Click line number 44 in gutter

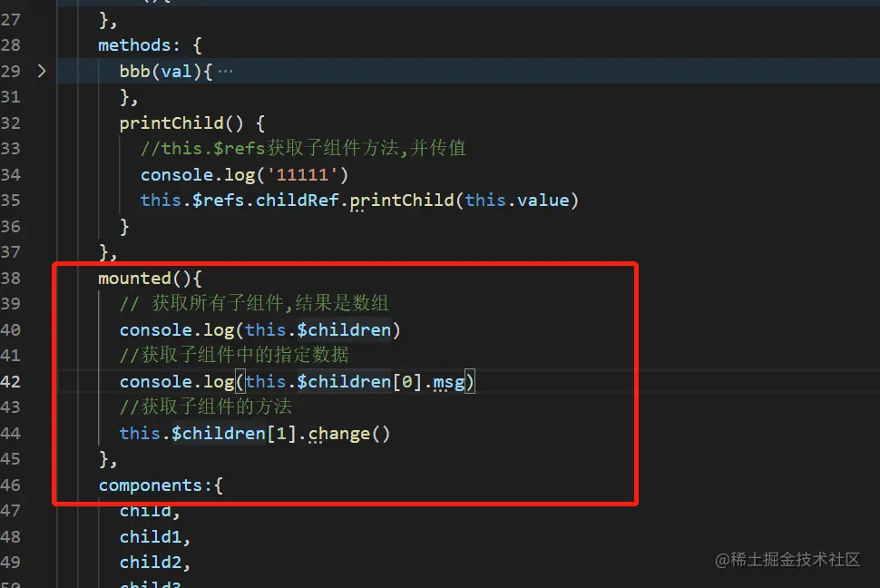pyautogui.click(x=11, y=433)
